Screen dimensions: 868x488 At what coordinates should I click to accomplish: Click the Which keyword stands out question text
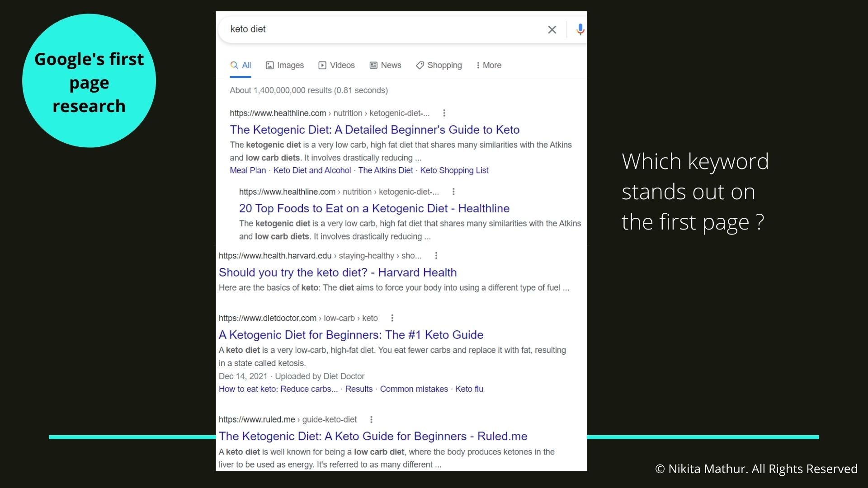coord(695,192)
